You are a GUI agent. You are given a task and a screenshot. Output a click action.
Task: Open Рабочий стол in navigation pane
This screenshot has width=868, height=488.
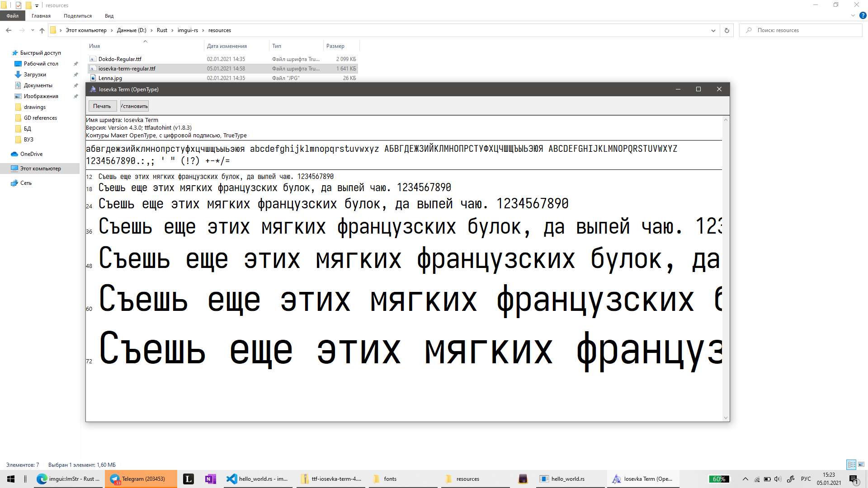(x=41, y=64)
